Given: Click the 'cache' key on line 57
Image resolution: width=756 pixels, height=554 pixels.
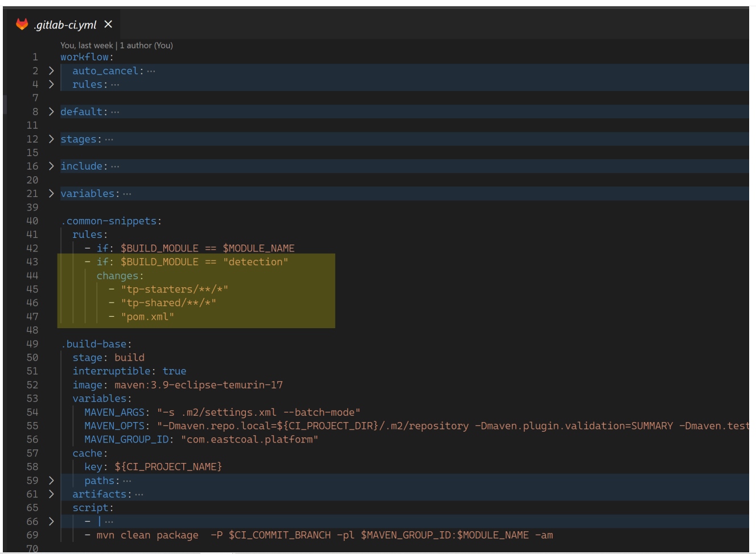Looking at the screenshot, I should [x=88, y=453].
